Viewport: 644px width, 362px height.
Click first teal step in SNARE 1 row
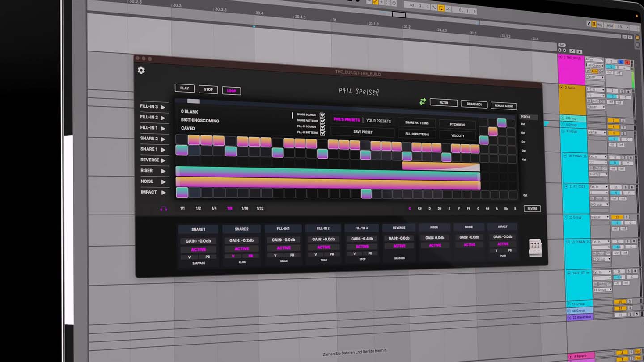182,150
